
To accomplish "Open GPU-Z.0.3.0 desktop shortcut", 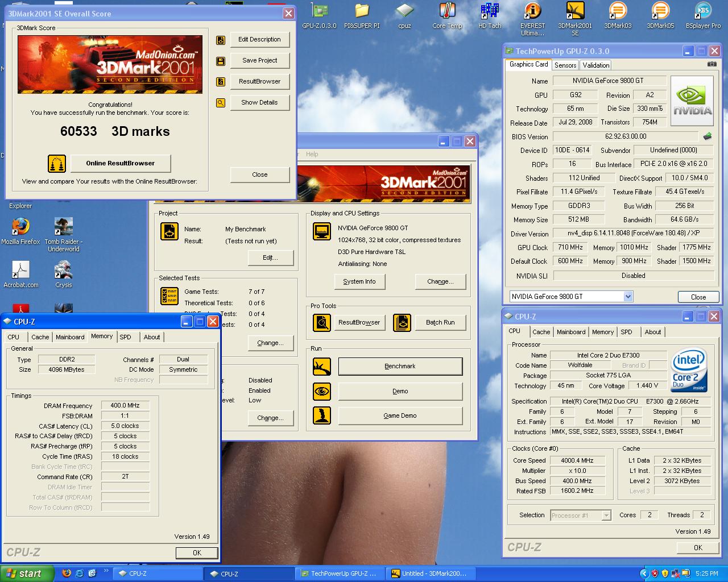I will tap(319, 15).
